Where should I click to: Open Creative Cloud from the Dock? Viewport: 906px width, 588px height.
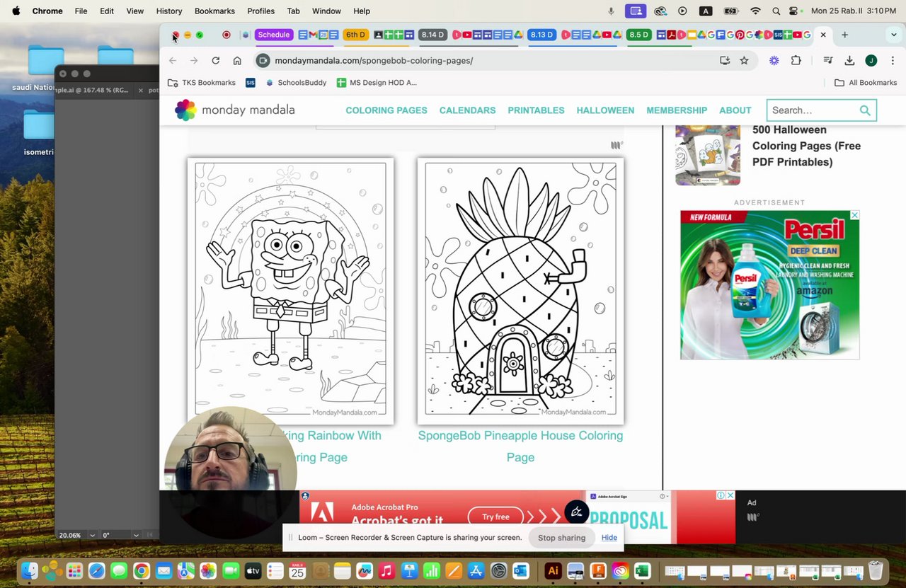pyautogui.click(x=620, y=570)
